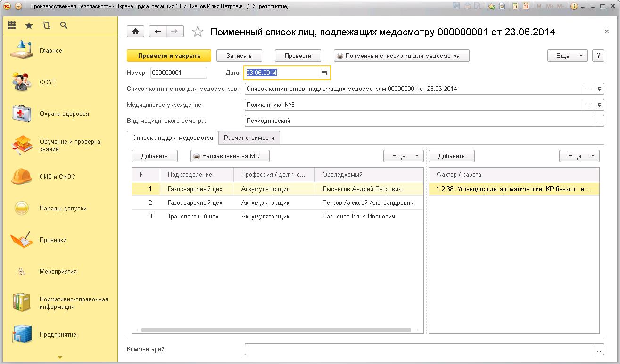Select the row for Васнецов Илья Иванович
Screen dimensions: 620x364
358,217
